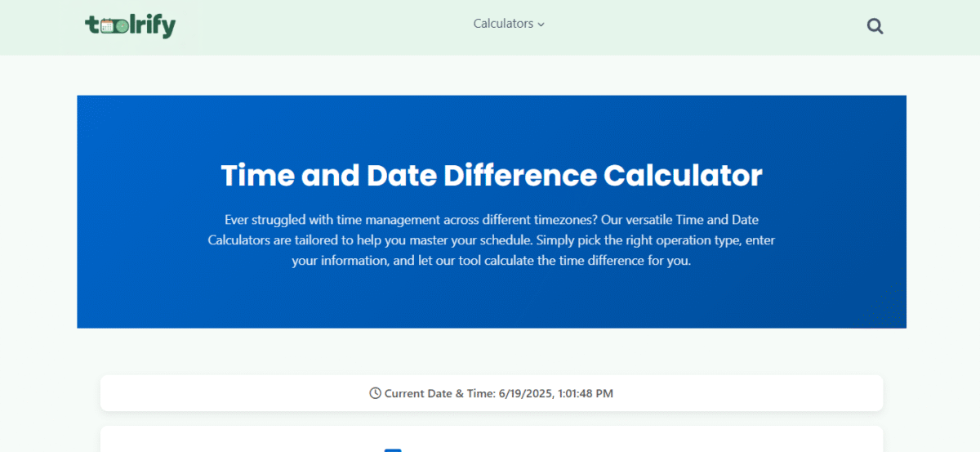Click the word "Difference" in the title
Viewport: 980px width, 452px height.
pos(519,175)
